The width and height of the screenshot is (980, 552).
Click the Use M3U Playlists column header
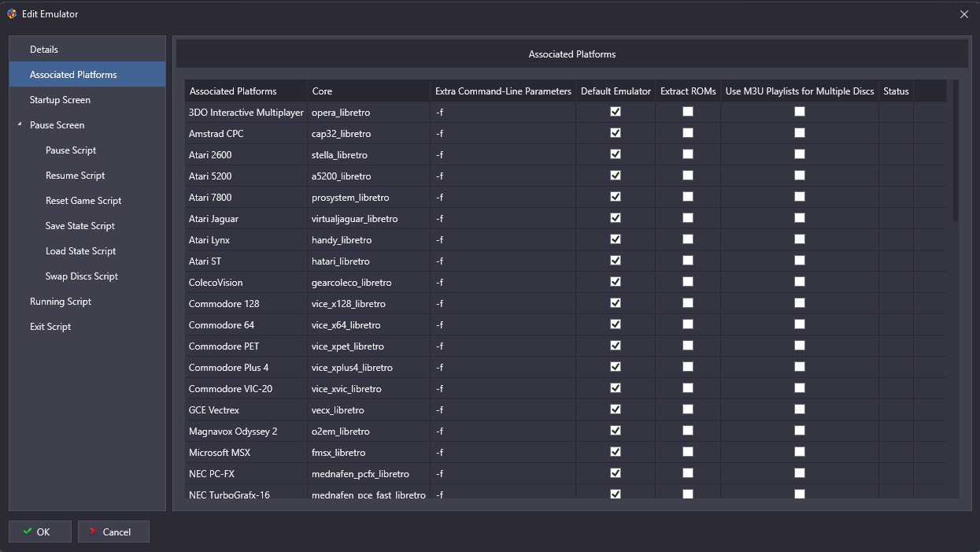[x=800, y=91]
